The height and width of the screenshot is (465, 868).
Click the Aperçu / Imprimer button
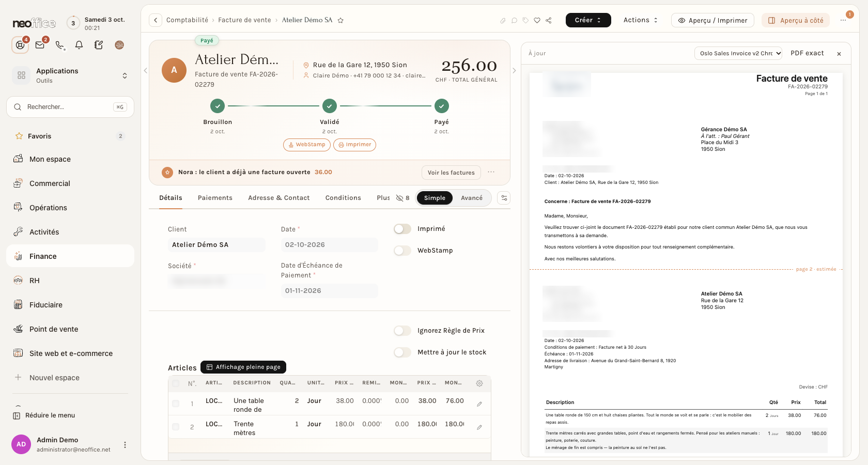[712, 20]
